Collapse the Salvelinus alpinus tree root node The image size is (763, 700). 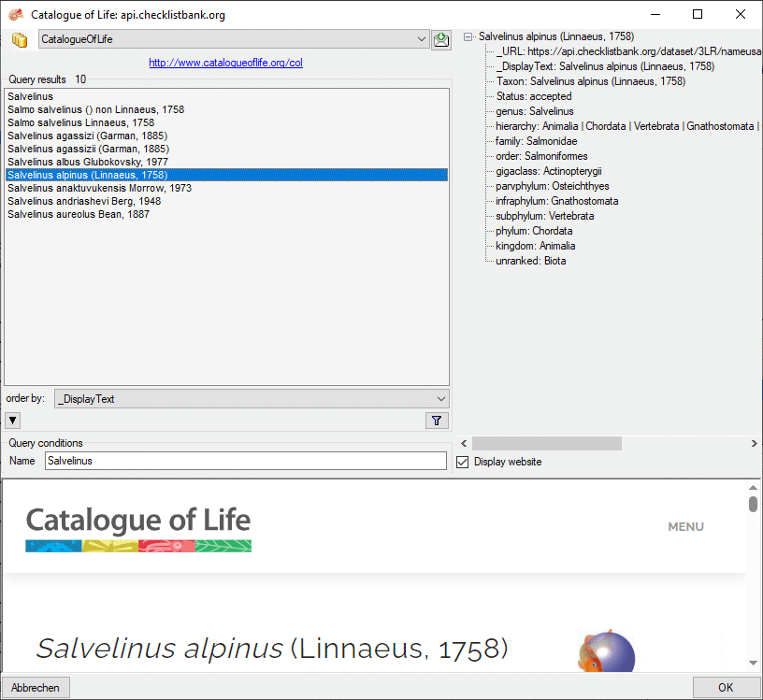[x=468, y=36]
